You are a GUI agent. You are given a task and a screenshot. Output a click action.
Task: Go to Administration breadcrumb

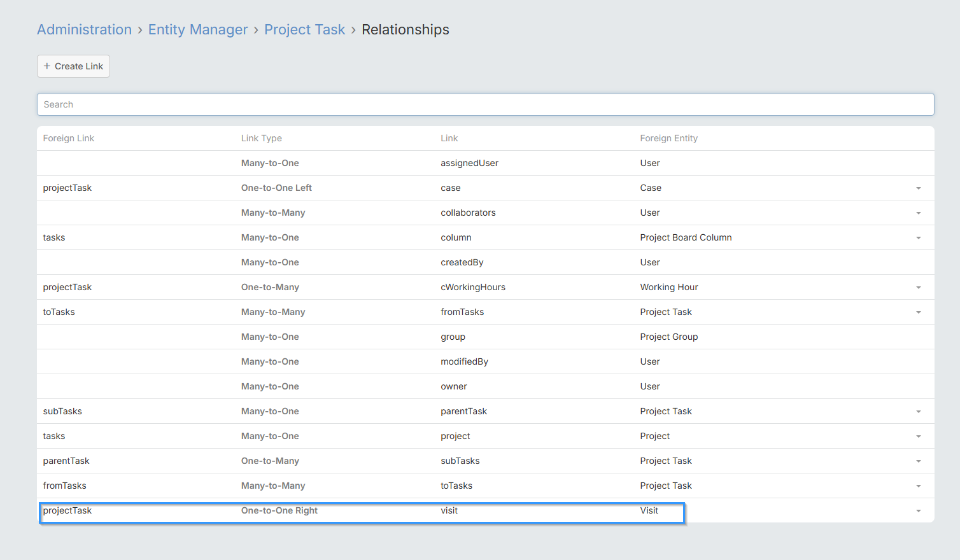pos(84,30)
